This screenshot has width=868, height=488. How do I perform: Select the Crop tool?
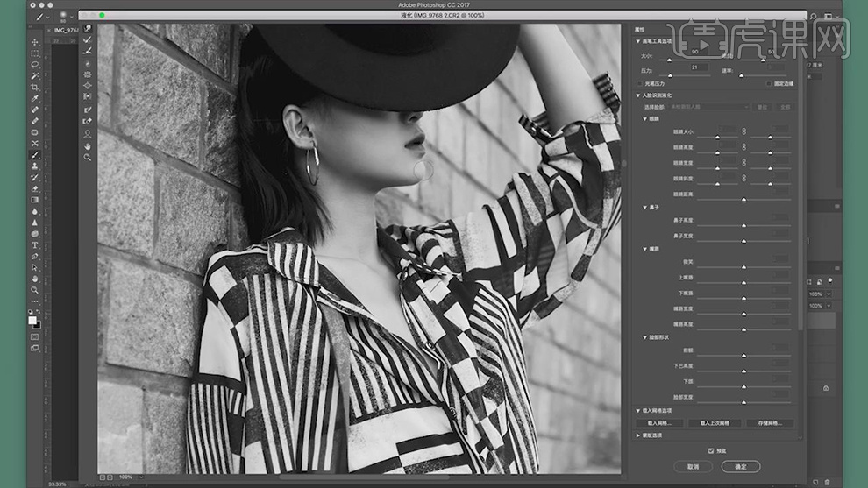(x=35, y=88)
